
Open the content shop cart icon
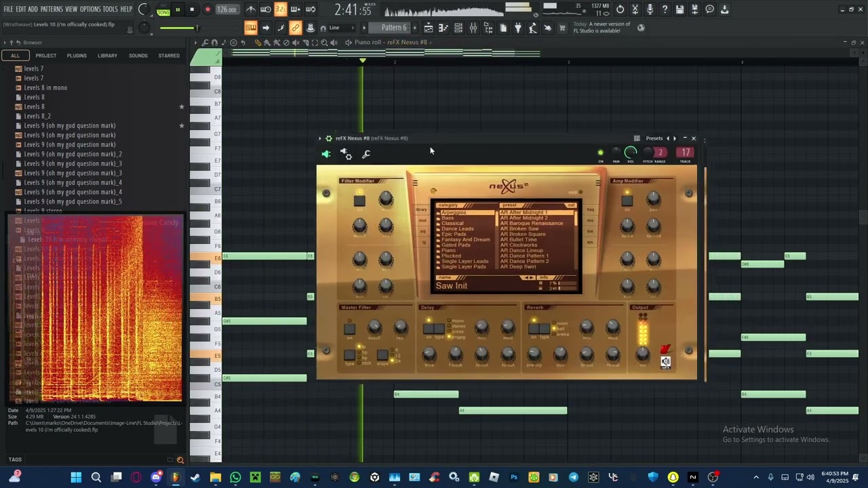click(562, 28)
